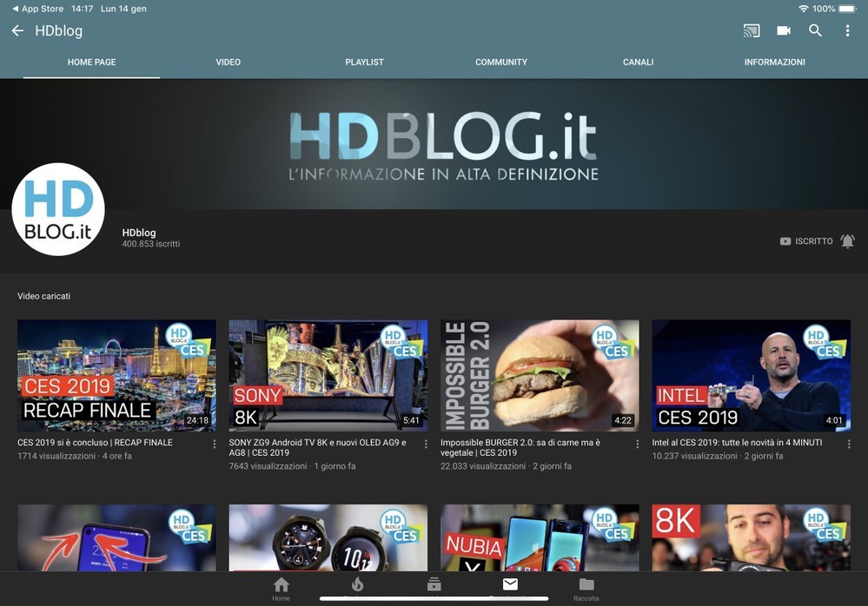Open the NUBIA X video thumbnail
The image size is (868, 606).
pyautogui.click(x=540, y=537)
